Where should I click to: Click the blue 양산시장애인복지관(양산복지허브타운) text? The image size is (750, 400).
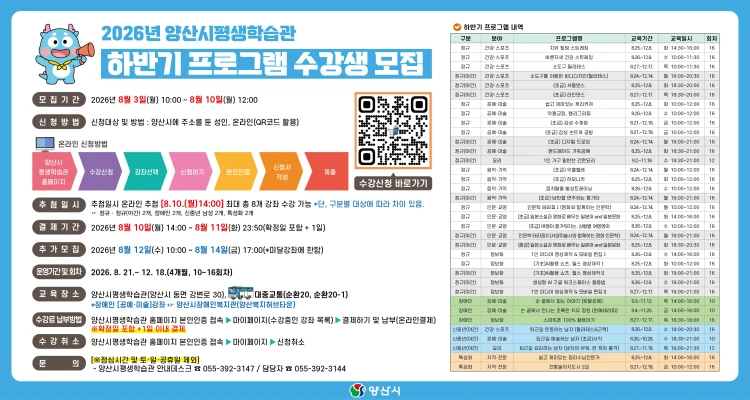pos(235,304)
